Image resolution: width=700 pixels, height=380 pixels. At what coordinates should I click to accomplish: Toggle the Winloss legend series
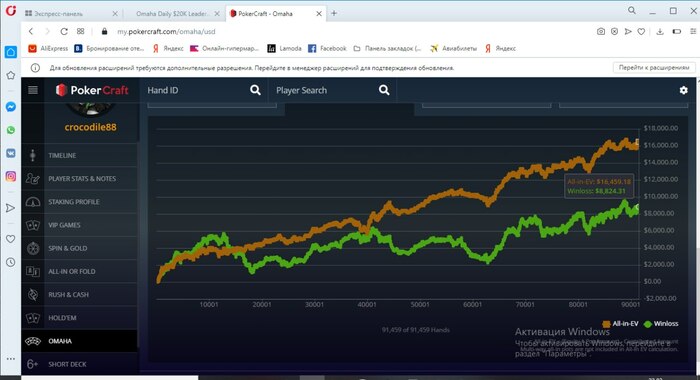click(x=662, y=324)
